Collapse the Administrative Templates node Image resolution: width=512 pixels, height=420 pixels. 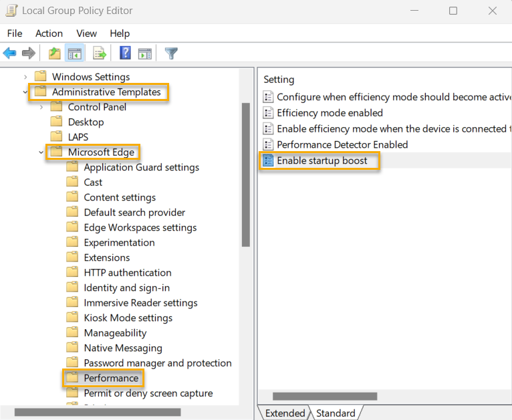click(25, 92)
